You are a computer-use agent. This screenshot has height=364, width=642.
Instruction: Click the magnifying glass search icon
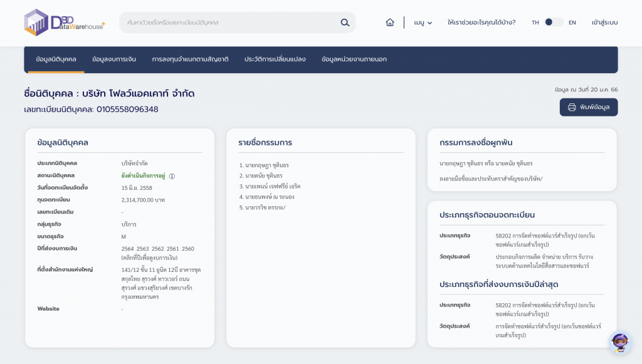coord(345,23)
